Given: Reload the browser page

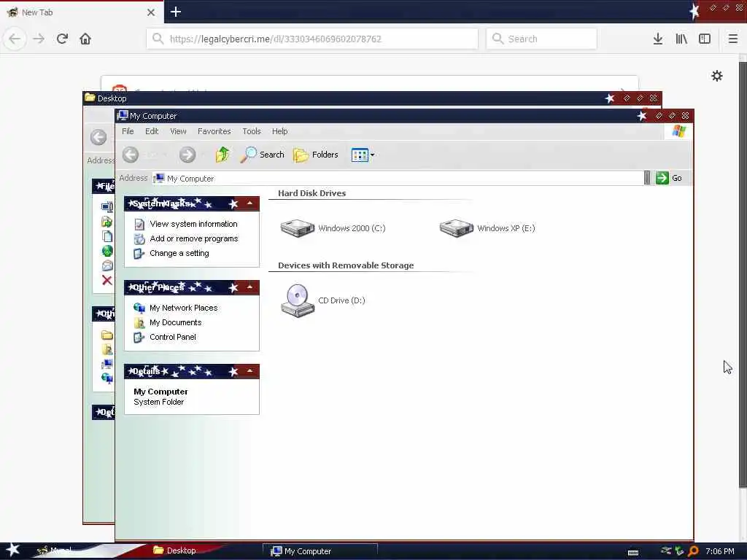Looking at the screenshot, I should pos(62,39).
